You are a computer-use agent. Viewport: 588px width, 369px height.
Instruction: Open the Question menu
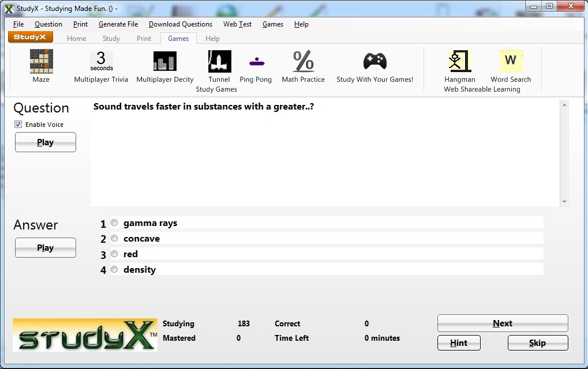[48, 24]
